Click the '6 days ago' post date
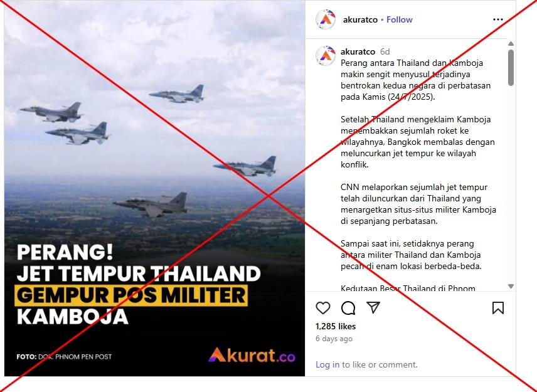Screen dimensions: 537x392 334,339
